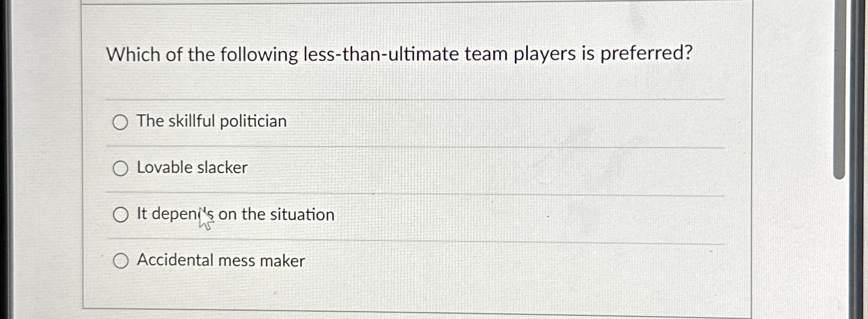868x319 pixels.
Task: Click the first answer row area
Action: point(412,122)
